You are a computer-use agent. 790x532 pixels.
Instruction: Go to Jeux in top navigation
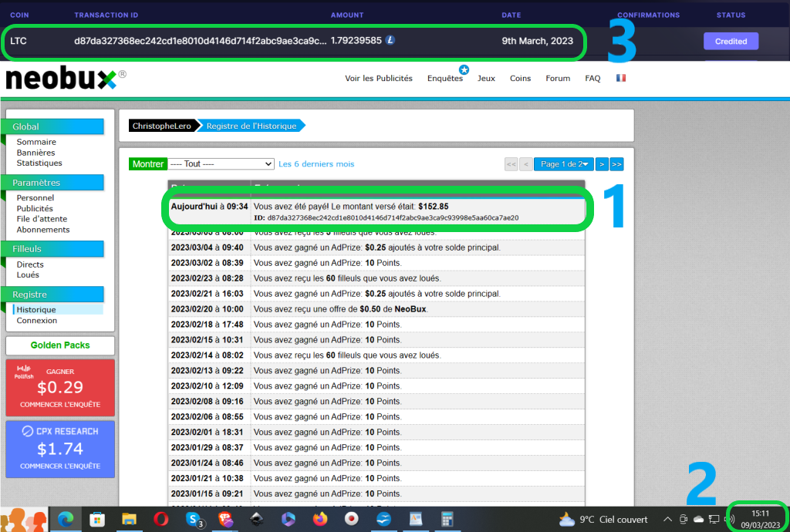tap(486, 79)
